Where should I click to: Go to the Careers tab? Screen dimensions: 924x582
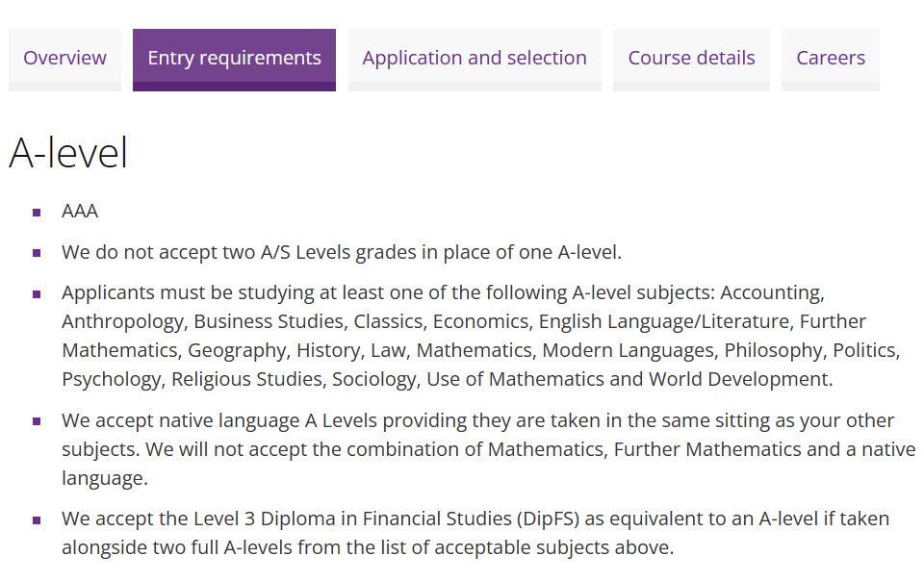pos(831,60)
